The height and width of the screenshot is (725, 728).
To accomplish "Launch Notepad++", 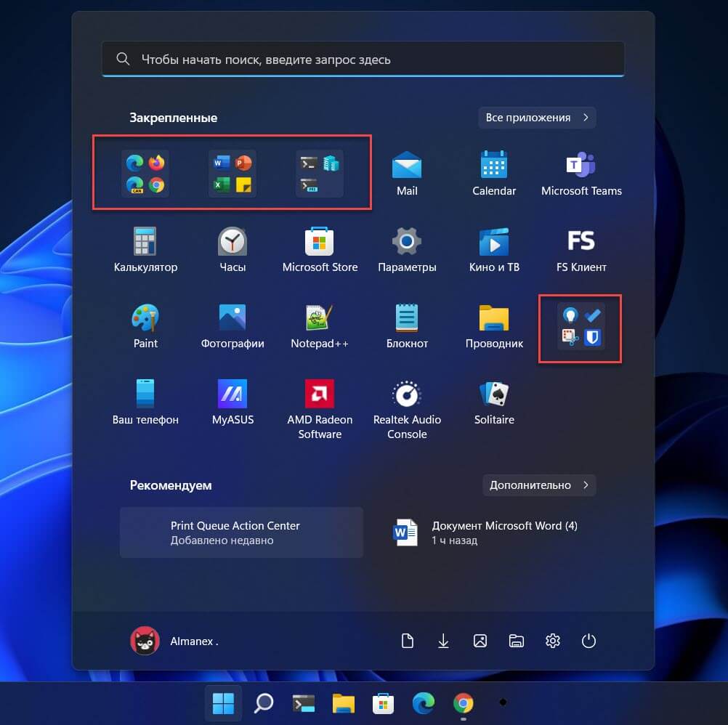I will pos(320,325).
